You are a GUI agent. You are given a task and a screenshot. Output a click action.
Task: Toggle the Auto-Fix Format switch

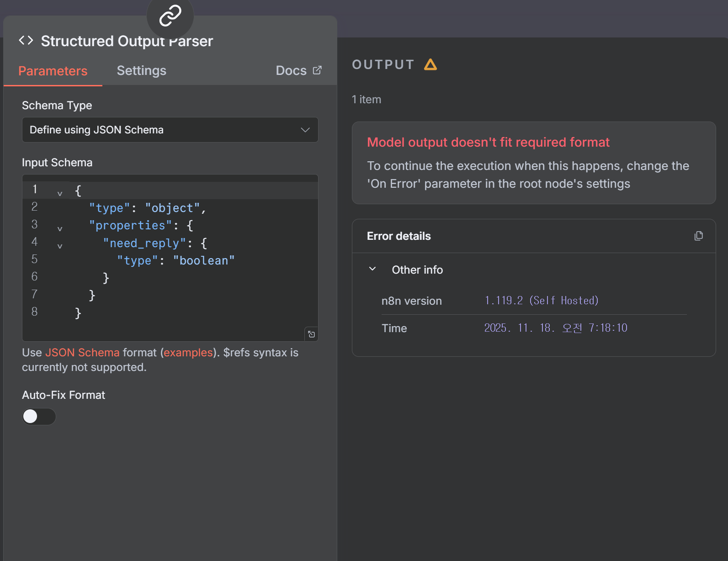click(39, 416)
